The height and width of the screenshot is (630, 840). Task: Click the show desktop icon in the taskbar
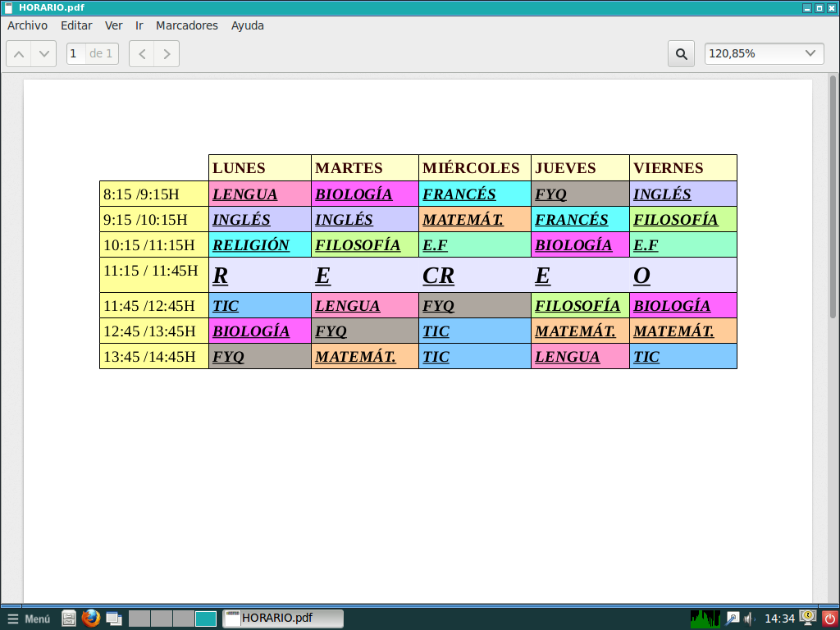[114, 619]
